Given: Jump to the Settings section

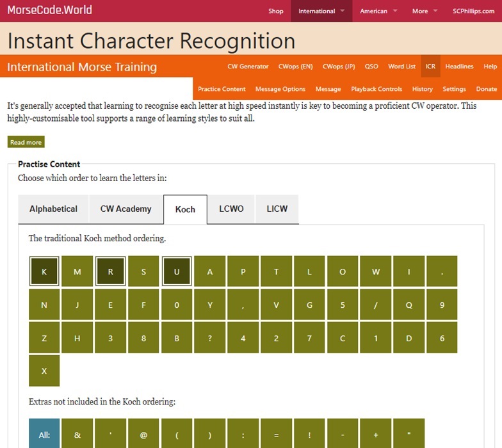Looking at the screenshot, I should tap(454, 89).
